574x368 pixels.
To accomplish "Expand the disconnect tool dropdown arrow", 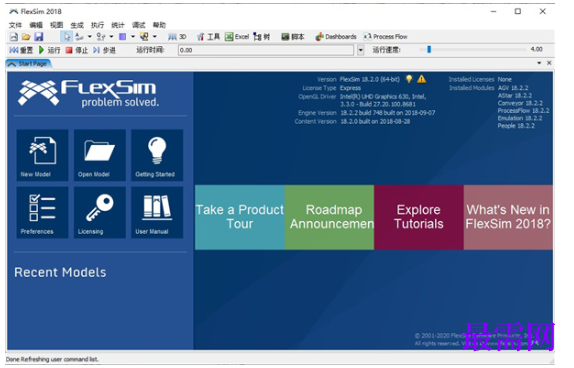I will [111, 37].
